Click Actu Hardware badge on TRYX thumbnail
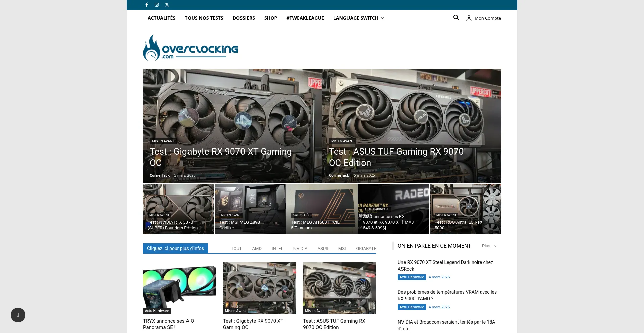Image resolution: width=644 pixels, height=333 pixels. click(157, 311)
